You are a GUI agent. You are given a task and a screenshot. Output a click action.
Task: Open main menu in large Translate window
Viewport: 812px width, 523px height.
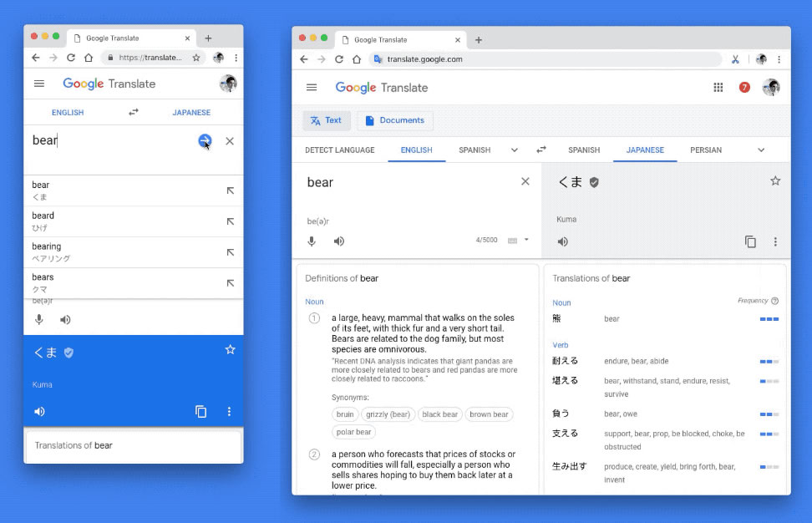[312, 87]
